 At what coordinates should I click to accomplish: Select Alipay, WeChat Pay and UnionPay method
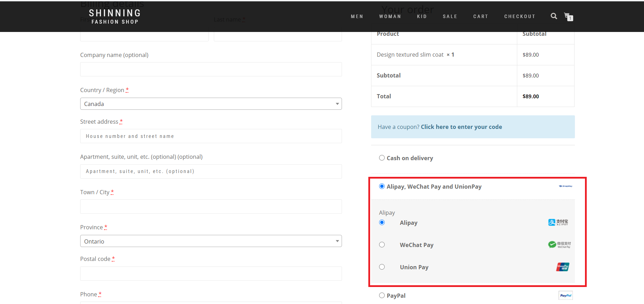point(382,186)
